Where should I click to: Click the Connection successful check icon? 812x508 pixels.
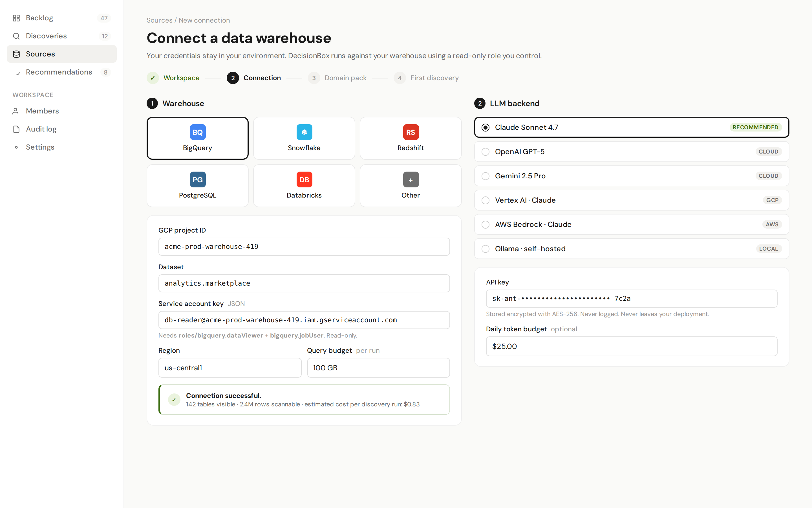(174, 400)
